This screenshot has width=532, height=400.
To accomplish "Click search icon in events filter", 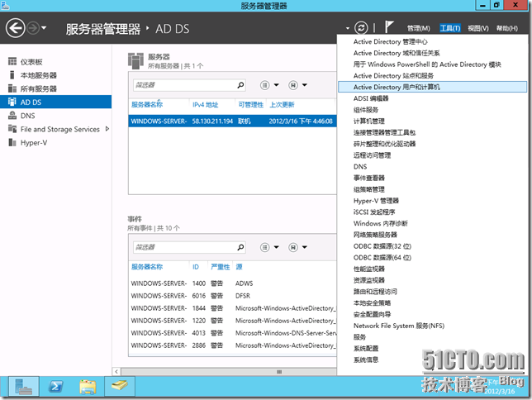I will [x=240, y=247].
